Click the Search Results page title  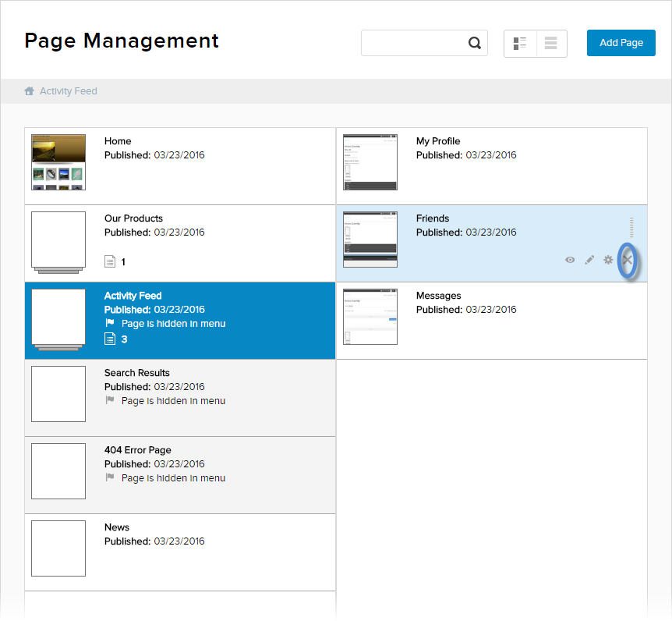tap(137, 373)
